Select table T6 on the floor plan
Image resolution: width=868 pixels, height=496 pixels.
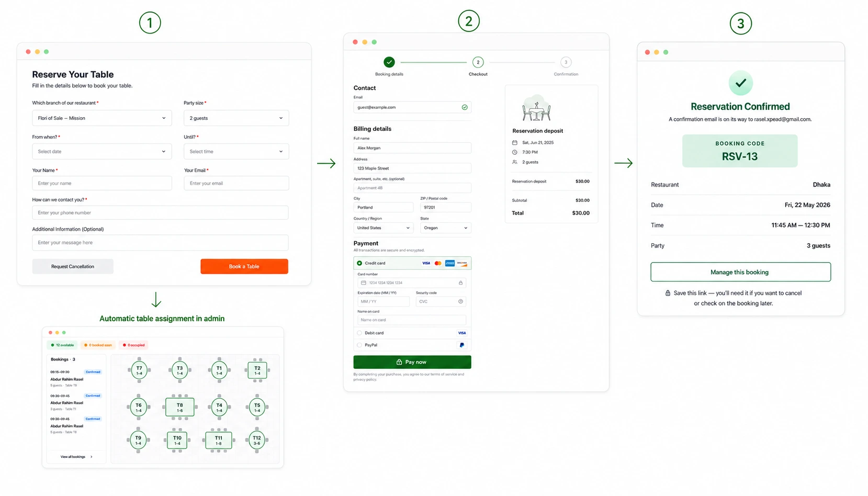(139, 407)
